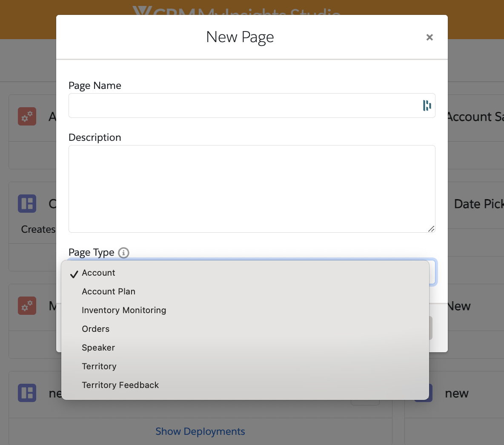
Task: Click the blue layout icon above "Creates"
Action: tap(27, 204)
